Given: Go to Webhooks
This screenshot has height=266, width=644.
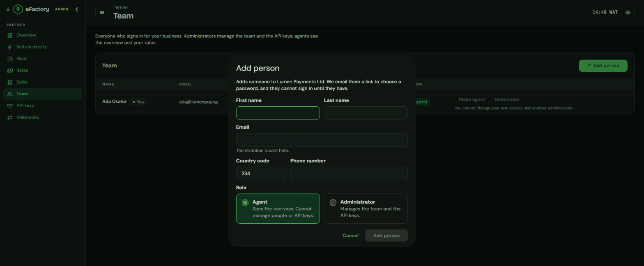Looking at the screenshot, I should (43, 117).
